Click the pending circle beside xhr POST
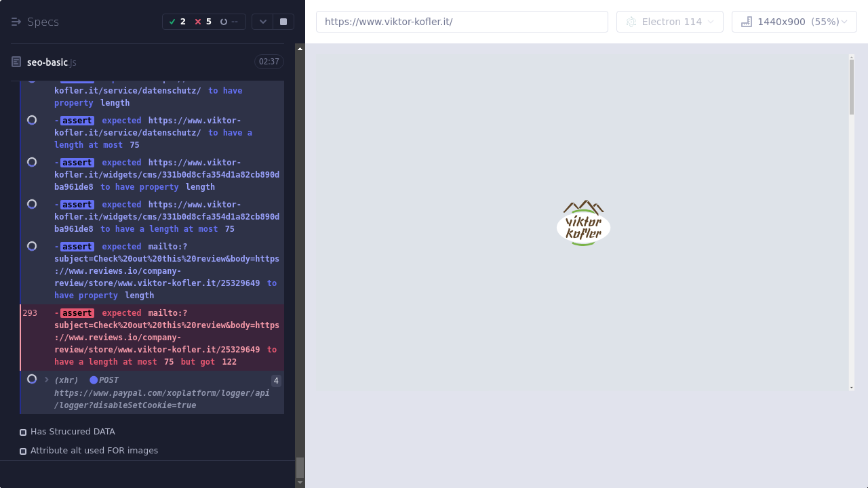 click(32, 380)
